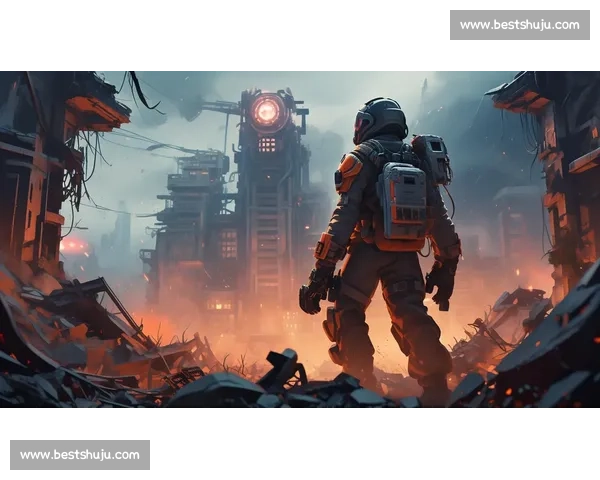The width and height of the screenshot is (600, 480).
Task: Click the hanging cables at image top left
Action: click(x=138, y=90)
